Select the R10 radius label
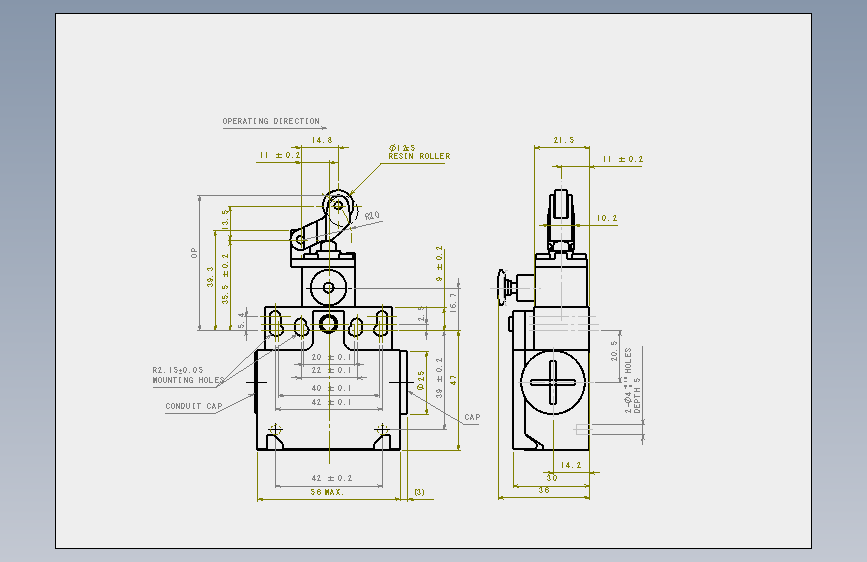This screenshot has height=562, width=867. 372,216
